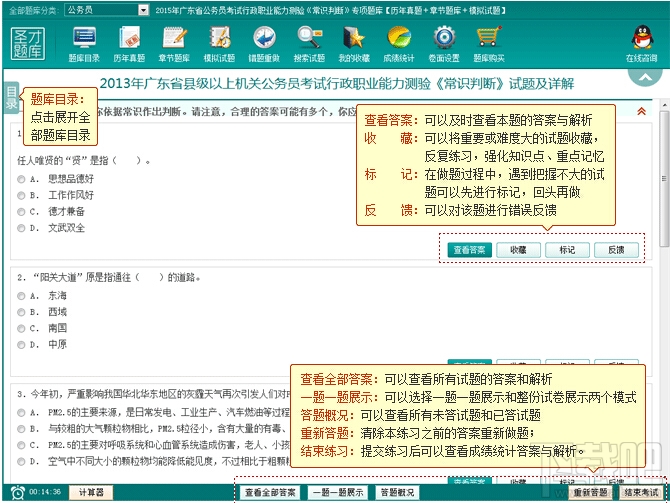Click question 2 text “阳关大道”原是指通往
Image resolution: width=670 pixels, height=503 pixels.
pyautogui.click(x=109, y=277)
